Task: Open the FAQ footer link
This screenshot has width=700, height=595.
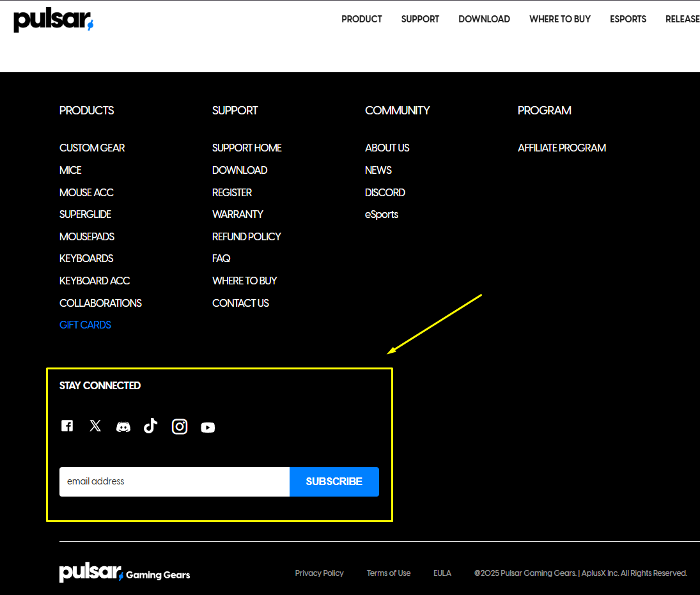Action: click(x=221, y=258)
